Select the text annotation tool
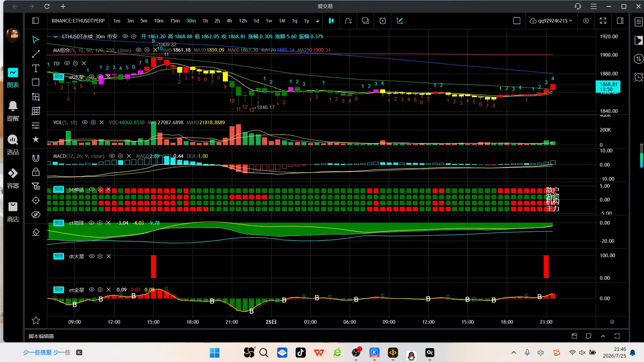Viewport: 644px width, 362px height. (36, 69)
